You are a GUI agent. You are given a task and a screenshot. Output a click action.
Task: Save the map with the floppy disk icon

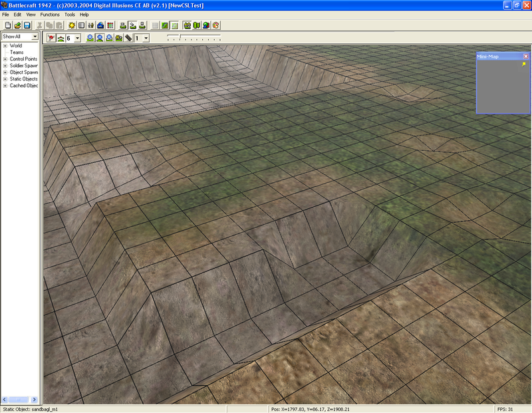(27, 25)
